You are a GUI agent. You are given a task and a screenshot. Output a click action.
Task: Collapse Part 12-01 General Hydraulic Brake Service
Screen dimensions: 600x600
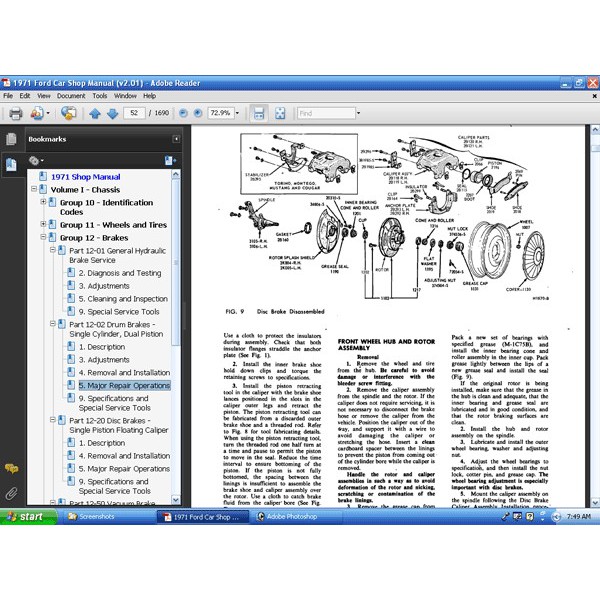click(53, 250)
